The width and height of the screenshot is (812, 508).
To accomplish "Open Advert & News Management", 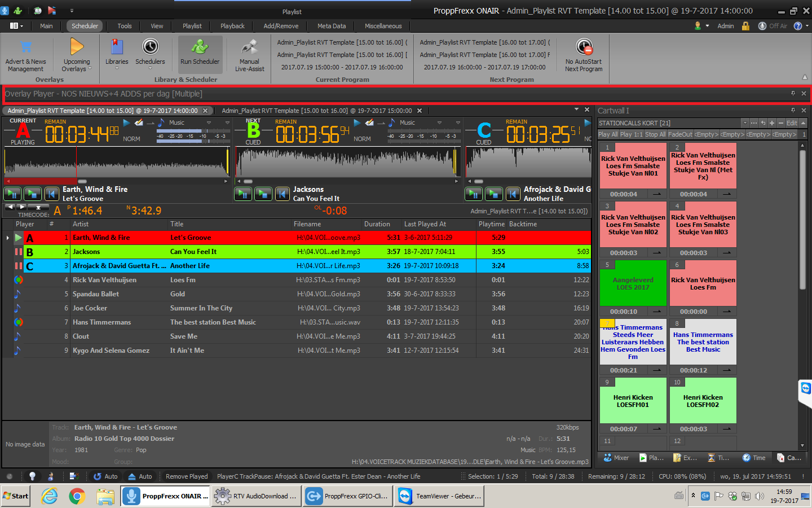I will (x=26, y=56).
